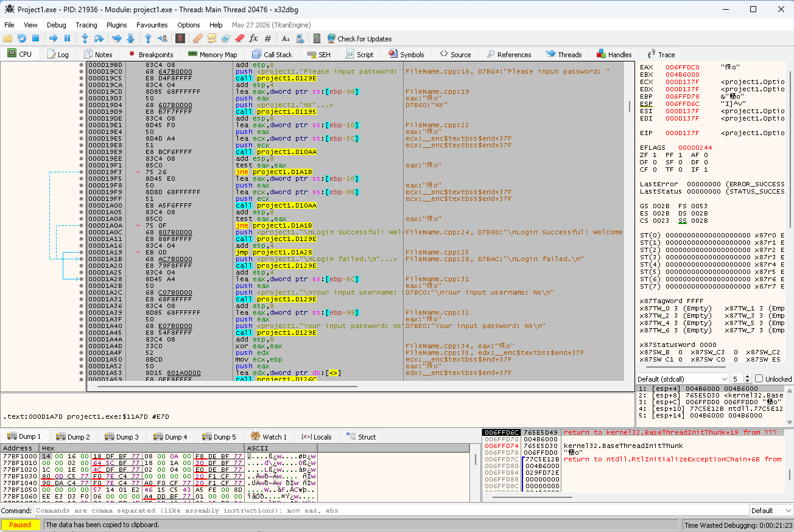Open the Plugins menu
Image resolution: width=794 pixels, height=532 pixels.
click(116, 25)
